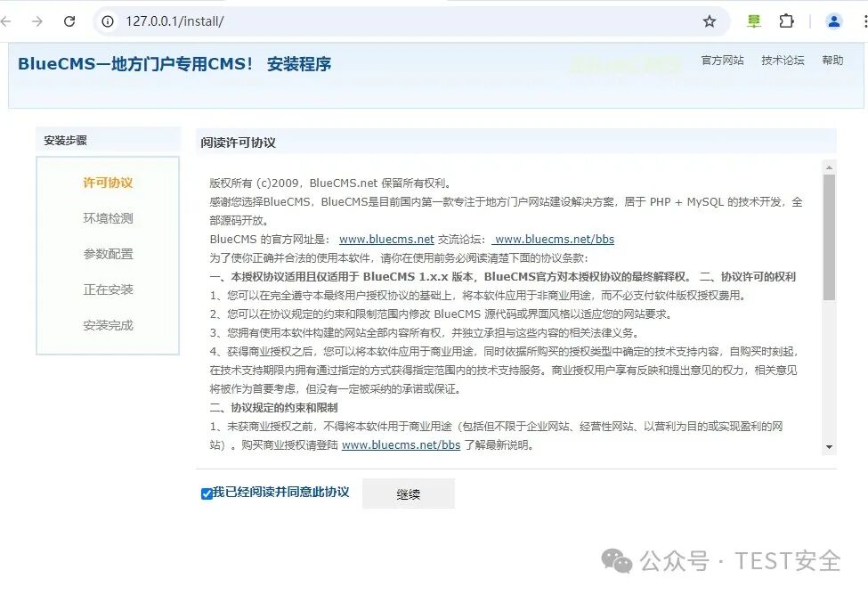Viewport: 868px width, 595px height.
Task: Click the license scrollbar up arrow
Action: (829, 167)
